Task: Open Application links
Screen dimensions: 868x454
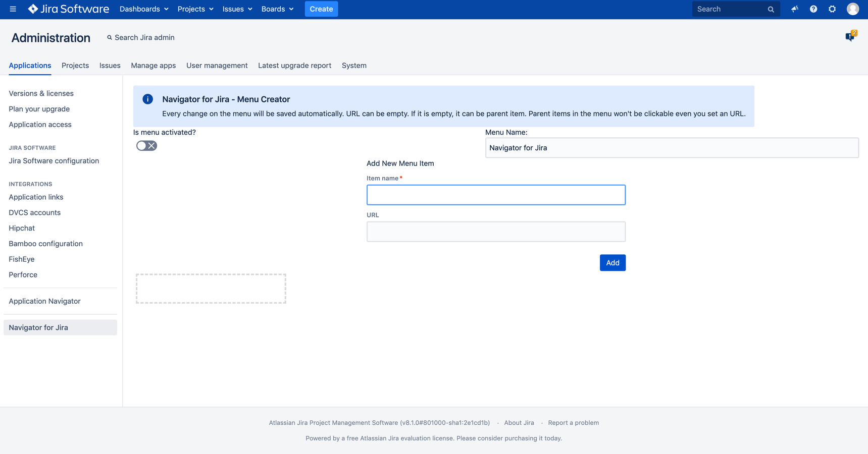Action: coord(36,197)
